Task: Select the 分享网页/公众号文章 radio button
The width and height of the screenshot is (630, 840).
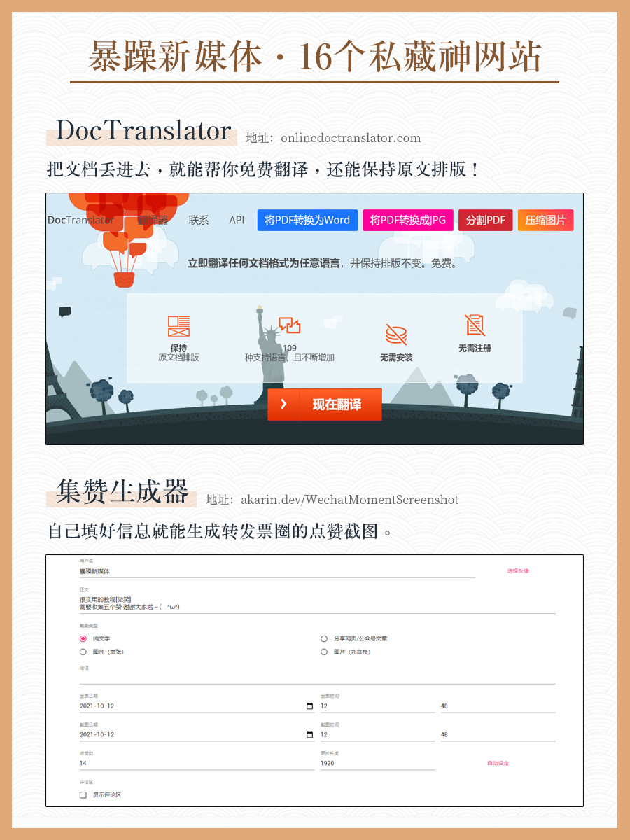Action: pyautogui.click(x=324, y=639)
